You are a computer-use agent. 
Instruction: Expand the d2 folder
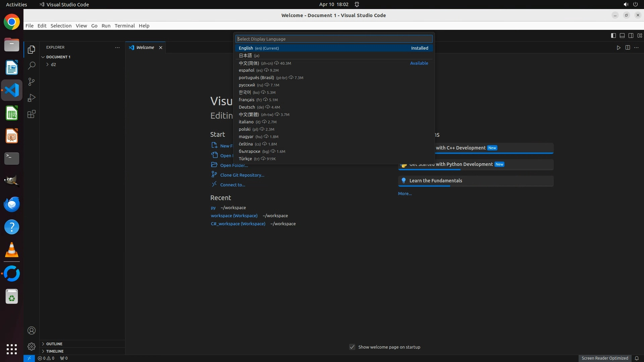point(53,64)
